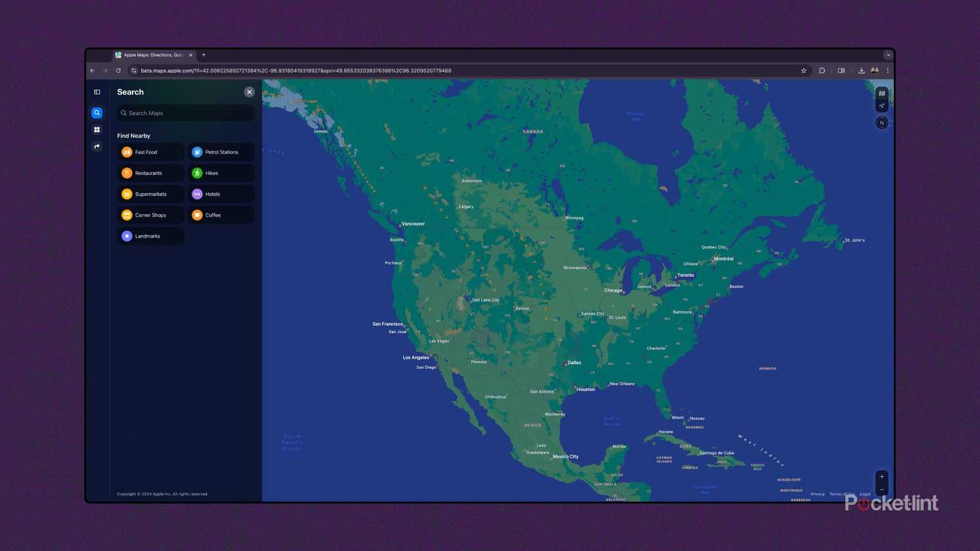The image size is (980, 551).
Task: Select the browser address bar URL
Action: pos(296,71)
